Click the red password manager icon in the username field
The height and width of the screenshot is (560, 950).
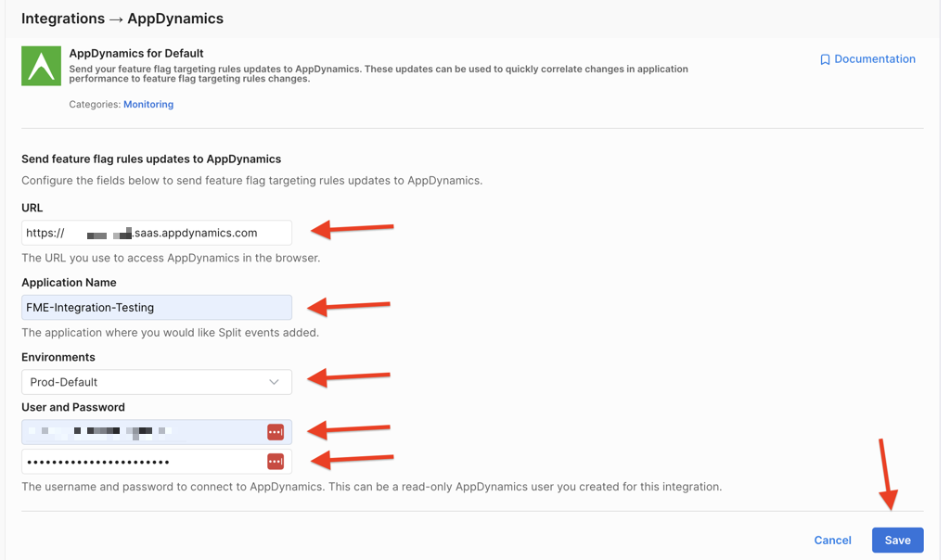tap(276, 432)
